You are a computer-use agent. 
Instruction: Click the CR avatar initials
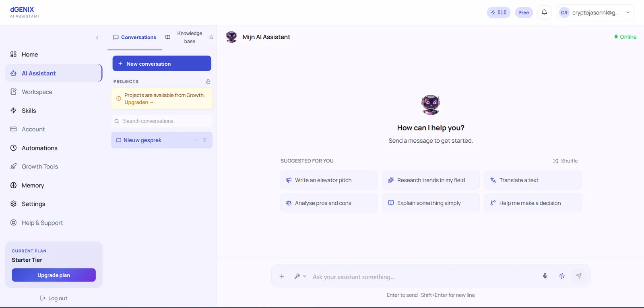[x=564, y=12]
